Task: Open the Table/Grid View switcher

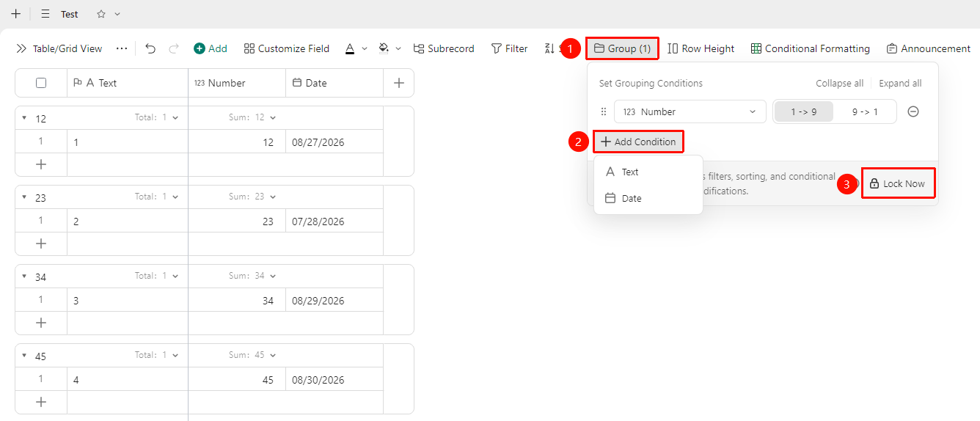Action: (59, 48)
